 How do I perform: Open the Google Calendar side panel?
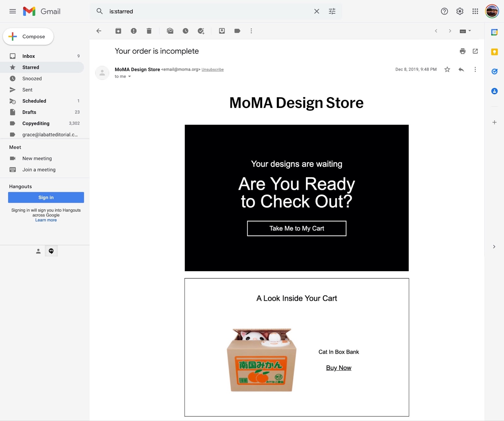tap(494, 32)
